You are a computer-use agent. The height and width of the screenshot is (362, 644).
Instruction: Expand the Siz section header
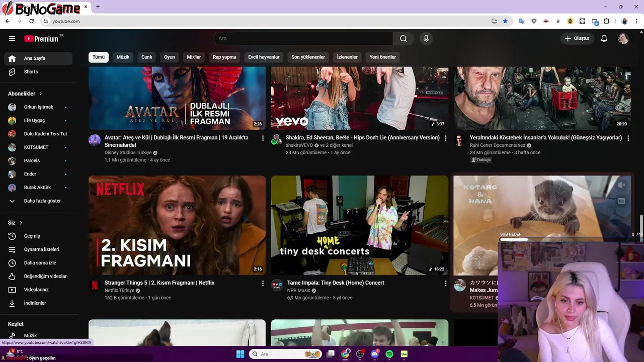pos(15,223)
